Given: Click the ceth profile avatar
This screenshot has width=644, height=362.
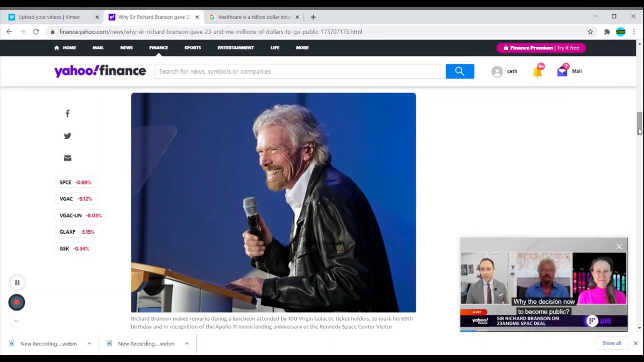Looking at the screenshot, I should coord(497,71).
